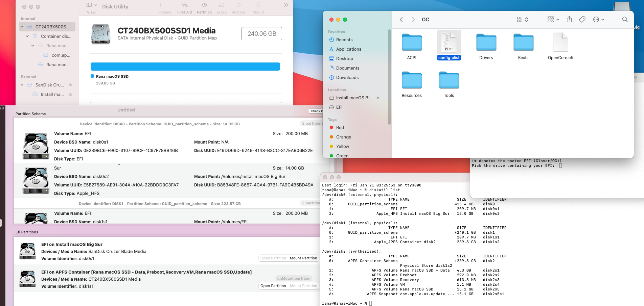Click Open Partition for CT240BX500SSD1 EFI
The image size is (644, 306).
point(273,286)
